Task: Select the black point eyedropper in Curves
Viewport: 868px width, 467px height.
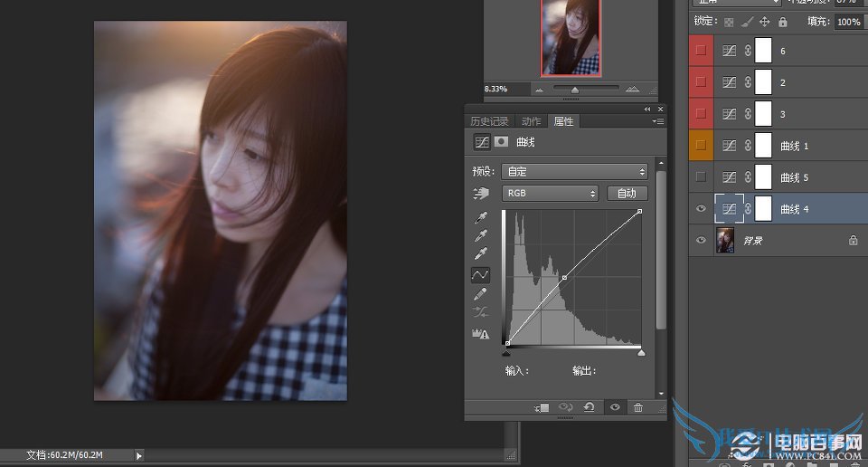Action: click(481, 217)
